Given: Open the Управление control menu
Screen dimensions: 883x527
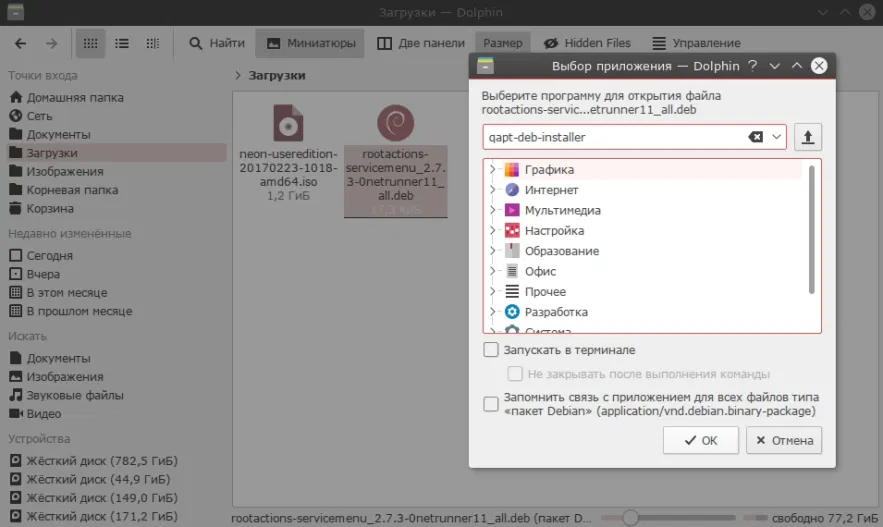Looking at the screenshot, I should (x=696, y=43).
